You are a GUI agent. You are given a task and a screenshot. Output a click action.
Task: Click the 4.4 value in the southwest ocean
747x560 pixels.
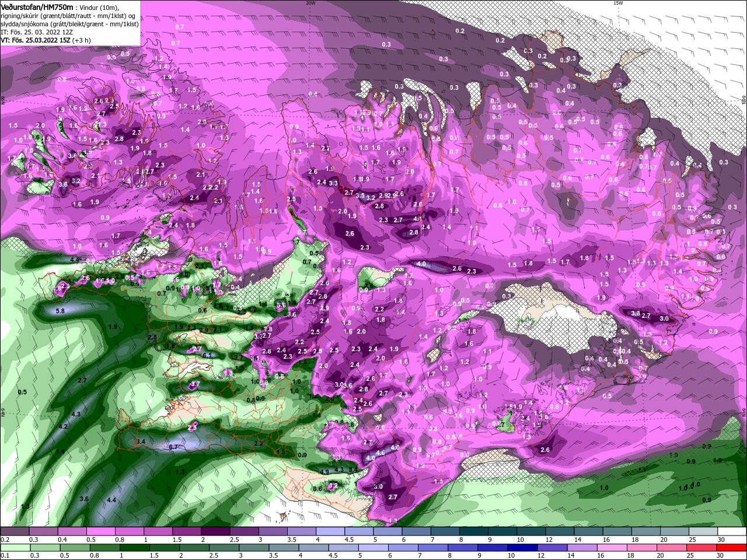[x=111, y=500]
